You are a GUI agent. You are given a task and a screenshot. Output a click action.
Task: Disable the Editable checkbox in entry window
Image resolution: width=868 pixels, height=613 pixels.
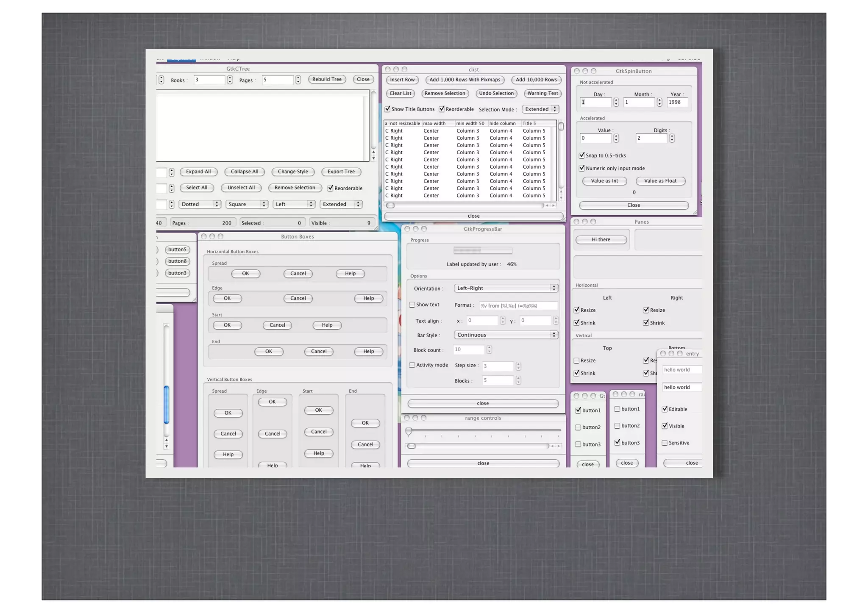point(665,409)
